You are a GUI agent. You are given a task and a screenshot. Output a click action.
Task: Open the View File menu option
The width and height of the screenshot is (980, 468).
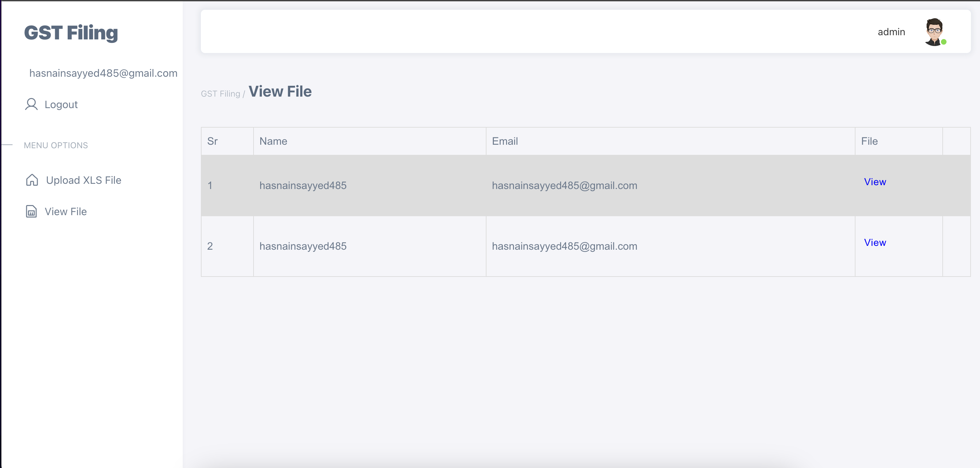tap(66, 212)
